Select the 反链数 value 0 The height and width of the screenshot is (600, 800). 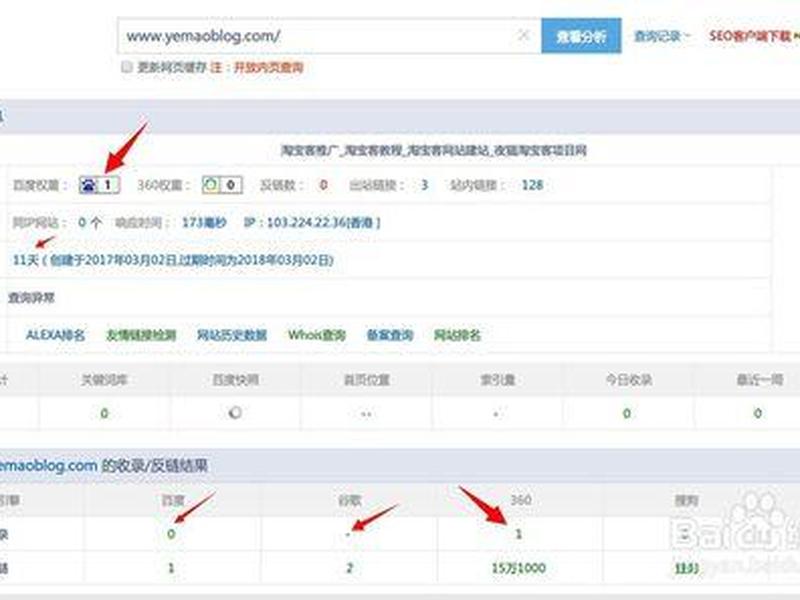(x=323, y=185)
